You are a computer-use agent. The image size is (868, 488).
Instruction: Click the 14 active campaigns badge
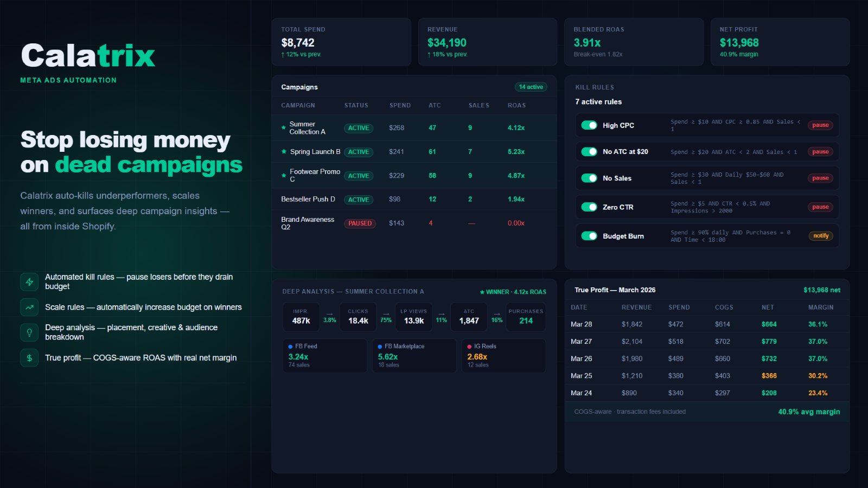[x=531, y=87]
